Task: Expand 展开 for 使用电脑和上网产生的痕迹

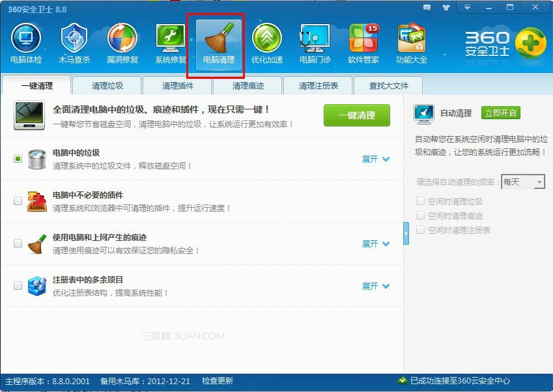Action: click(376, 244)
